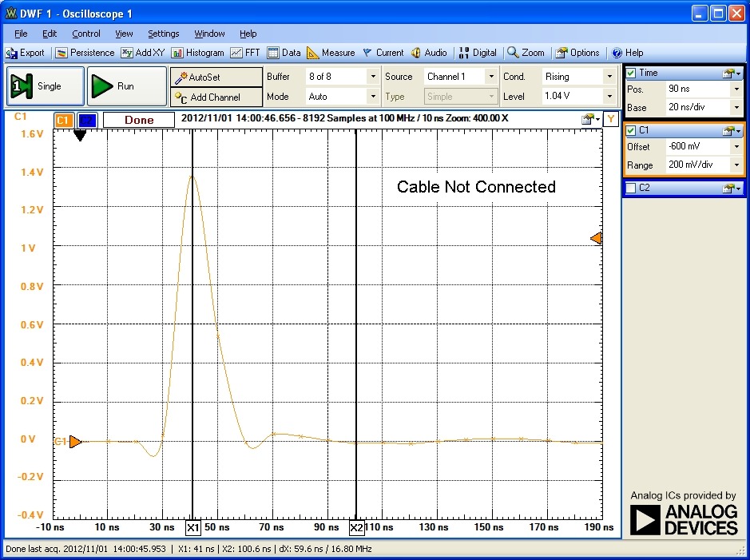The height and width of the screenshot is (560, 750).
Task: Open the Digital channels view
Action: 478,53
